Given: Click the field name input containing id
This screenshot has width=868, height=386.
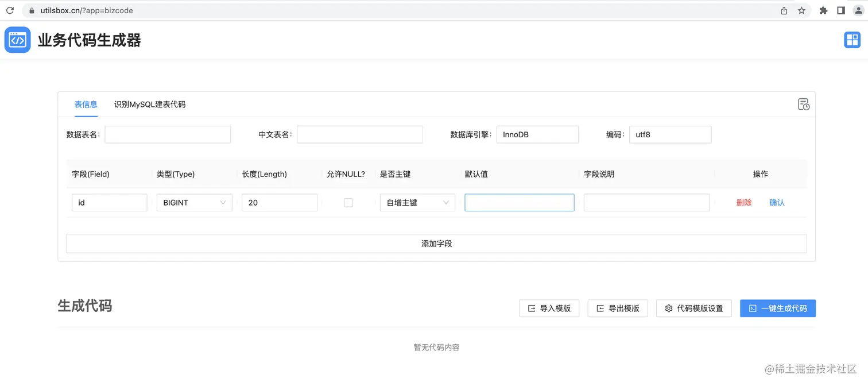Looking at the screenshot, I should [110, 203].
